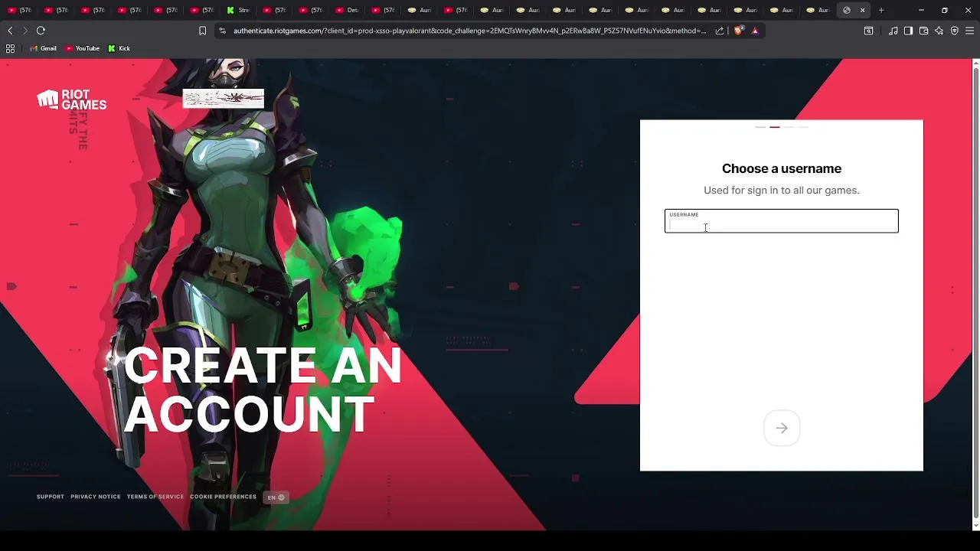Open the share icon in address bar

click(720, 31)
